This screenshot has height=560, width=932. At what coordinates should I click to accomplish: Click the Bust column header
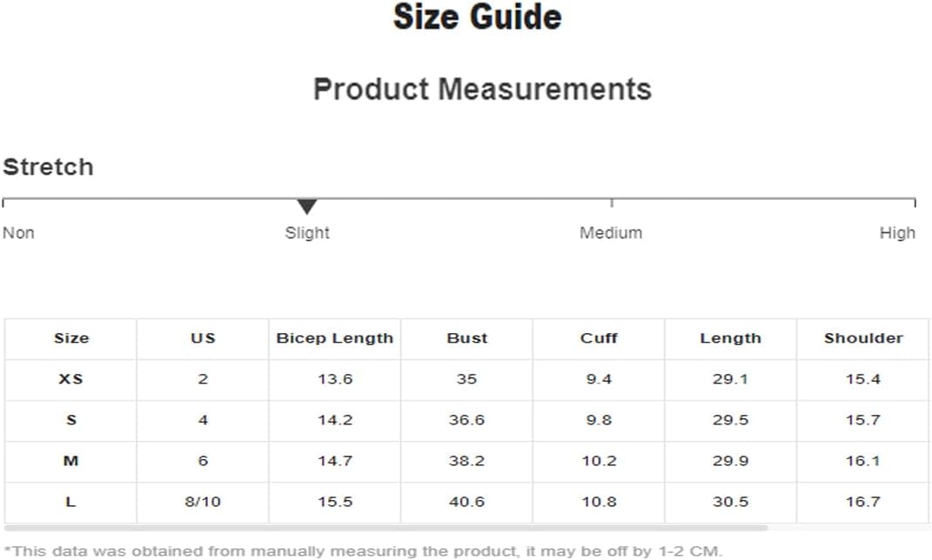click(x=466, y=338)
